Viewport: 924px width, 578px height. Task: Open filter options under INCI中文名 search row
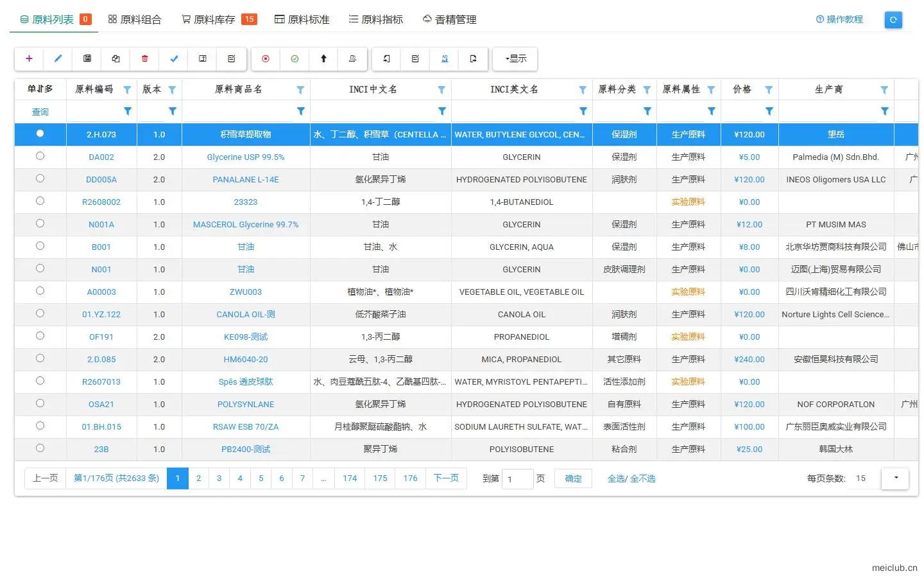[442, 111]
